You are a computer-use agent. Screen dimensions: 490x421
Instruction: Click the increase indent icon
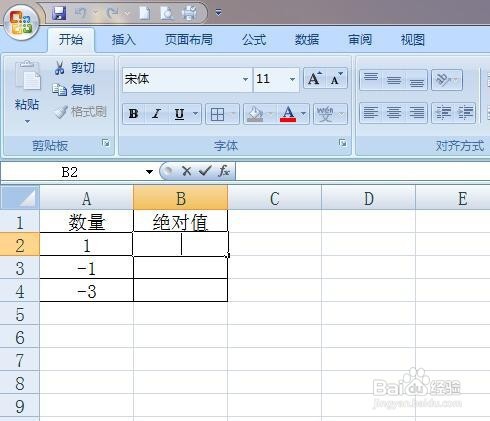[465, 113]
